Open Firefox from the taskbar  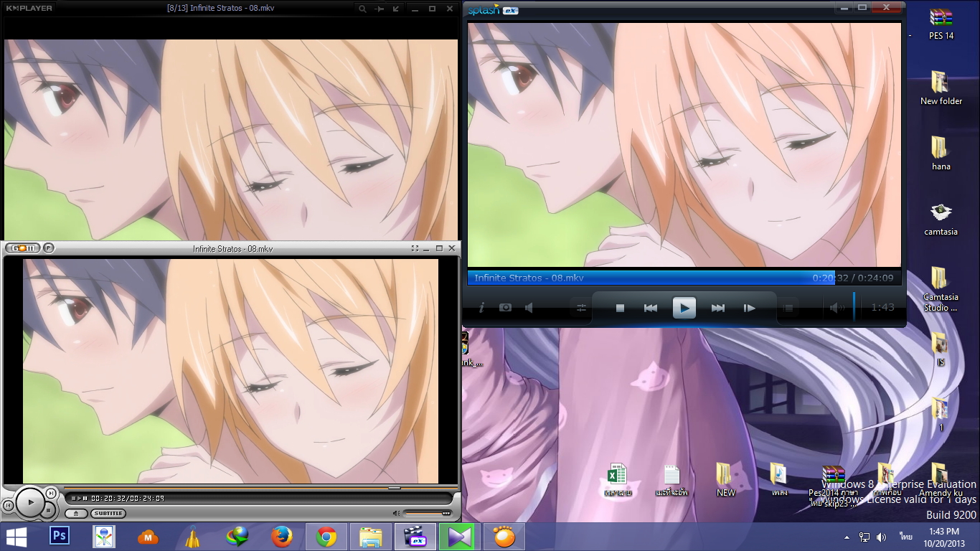click(282, 537)
